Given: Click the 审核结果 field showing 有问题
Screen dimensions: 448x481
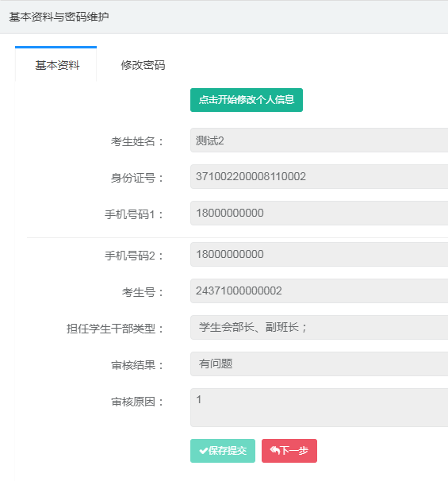Looking at the screenshot, I should (319, 364).
